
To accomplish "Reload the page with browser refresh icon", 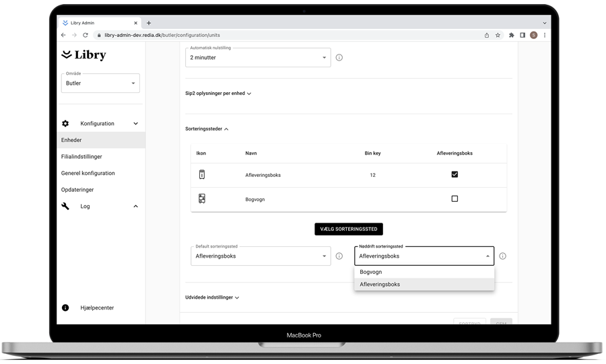I will click(x=86, y=35).
